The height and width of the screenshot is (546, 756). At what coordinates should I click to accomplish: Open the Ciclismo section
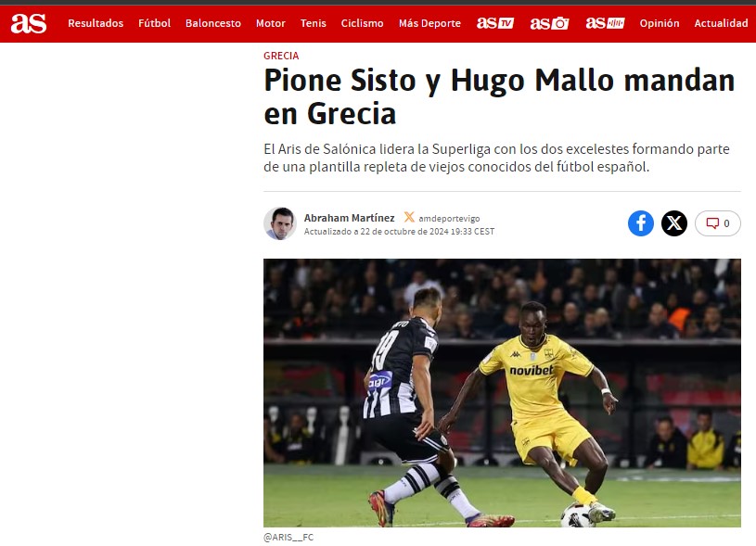coord(362,23)
